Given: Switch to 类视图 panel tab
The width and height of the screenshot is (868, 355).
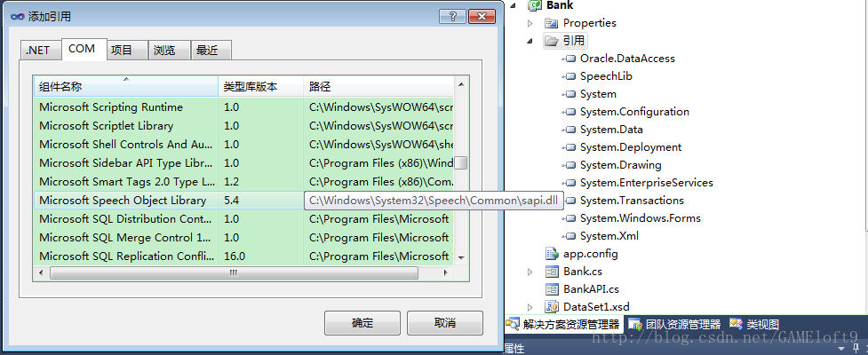Looking at the screenshot, I should point(754,325).
